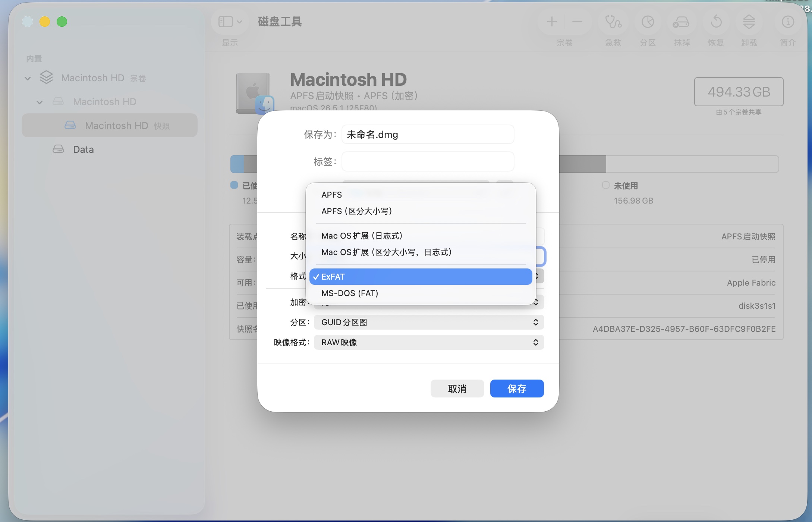The image size is (812, 522).
Task: Collapse the Macintosh HD 宗卷 container
Action: (28, 78)
